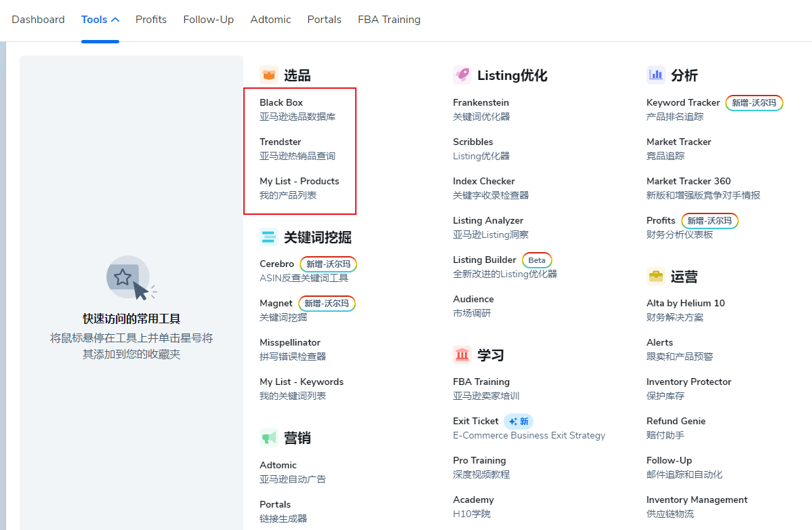
Task: Click the 新增-沃尔玛 badge next to Keyword Tracker
Action: [754, 102]
